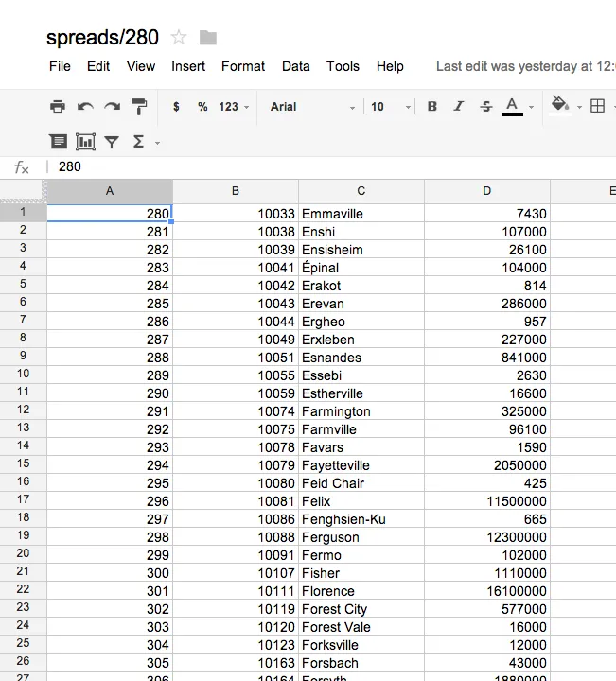Click cell containing Fayetteville
The height and width of the screenshot is (681, 616).
[361, 464]
